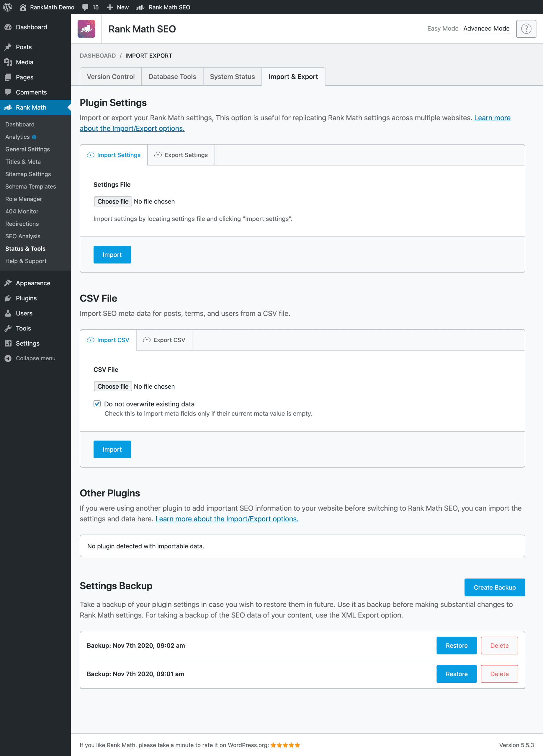
Task: Click the Collapse menu arrow icon
Action: (8, 358)
